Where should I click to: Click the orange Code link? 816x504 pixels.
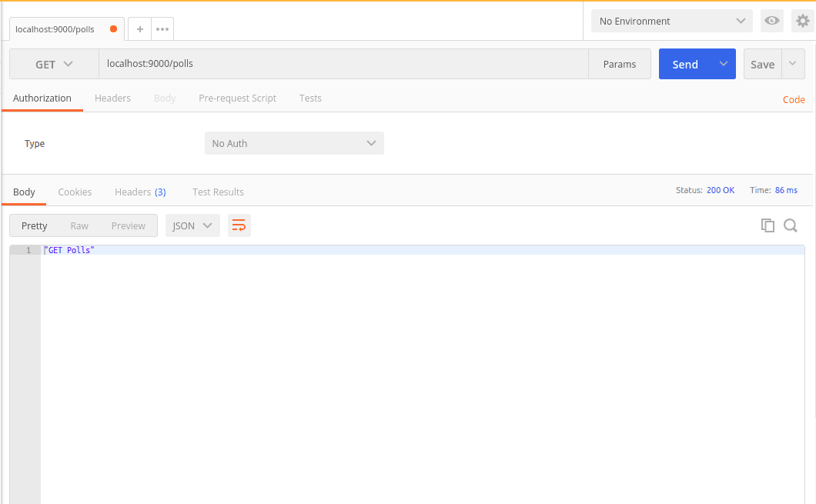[794, 99]
